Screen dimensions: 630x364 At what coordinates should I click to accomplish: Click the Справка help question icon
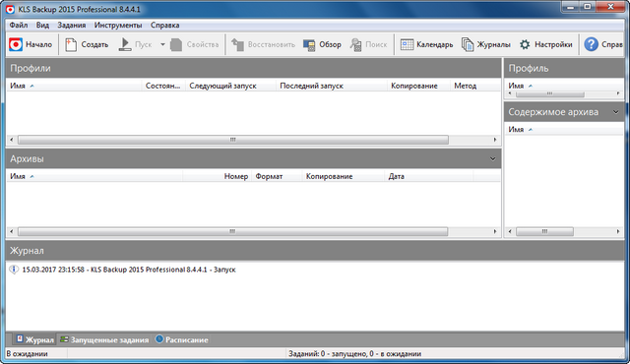(591, 44)
